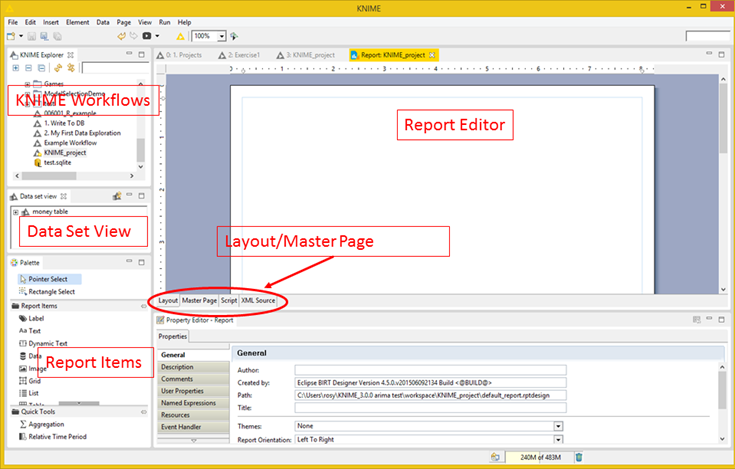Select the Named Expressions category
735x469 pixels.
[193, 403]
